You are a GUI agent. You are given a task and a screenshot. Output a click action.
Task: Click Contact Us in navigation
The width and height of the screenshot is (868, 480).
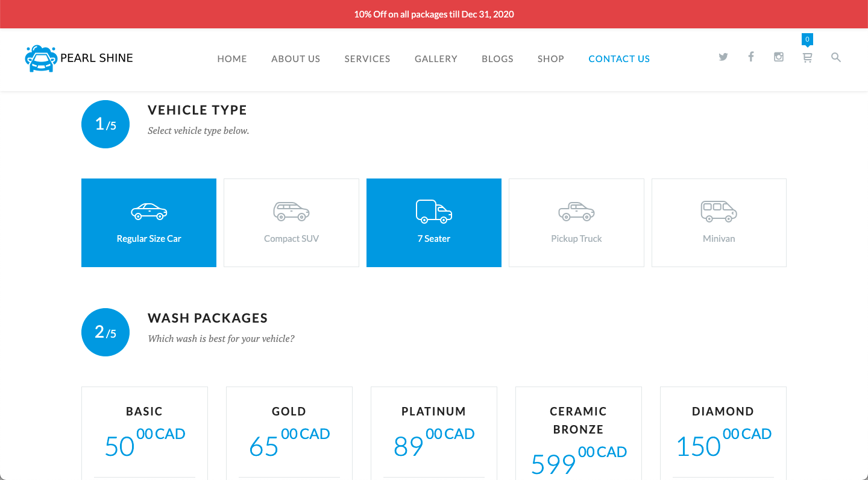click(x=619, y=59)
